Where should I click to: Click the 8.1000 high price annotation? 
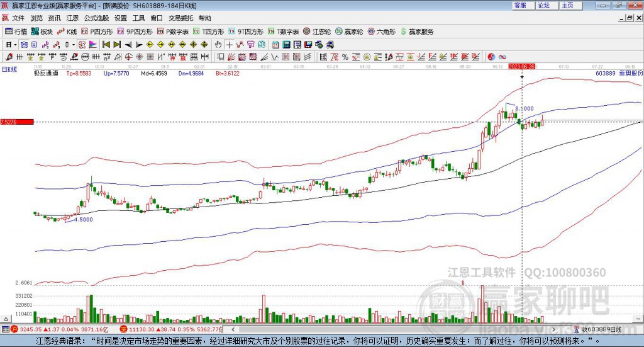tap(525, 108)
